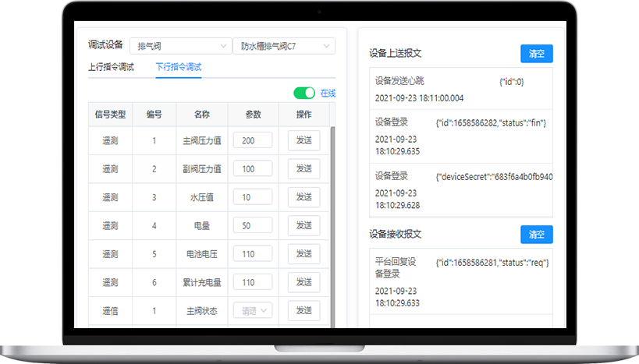Focus 水压值 parameter field with 10
The width and height of the screenshot is (639, 364).
pyautogui.click(x=253, y=197)
